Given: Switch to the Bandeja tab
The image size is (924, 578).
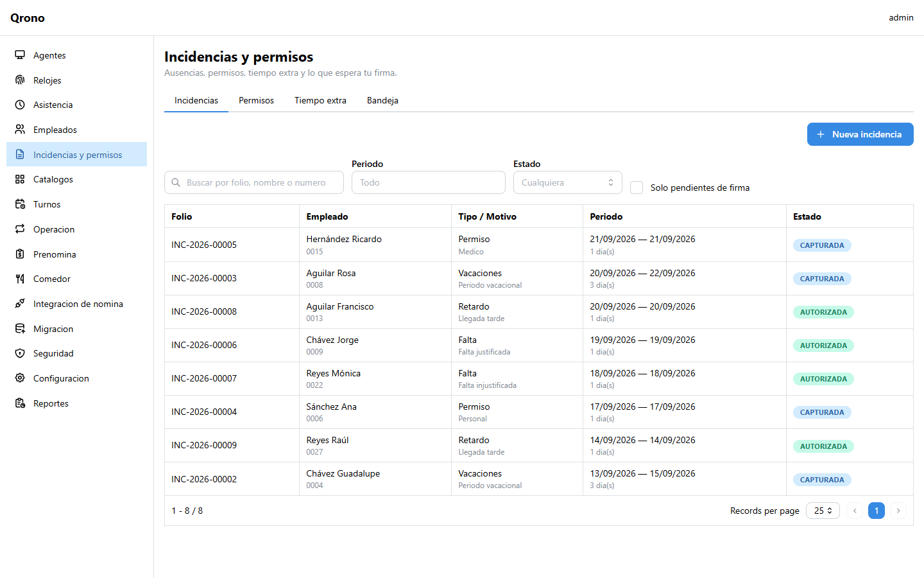Looking at the screenshot, I should [382, 100].
